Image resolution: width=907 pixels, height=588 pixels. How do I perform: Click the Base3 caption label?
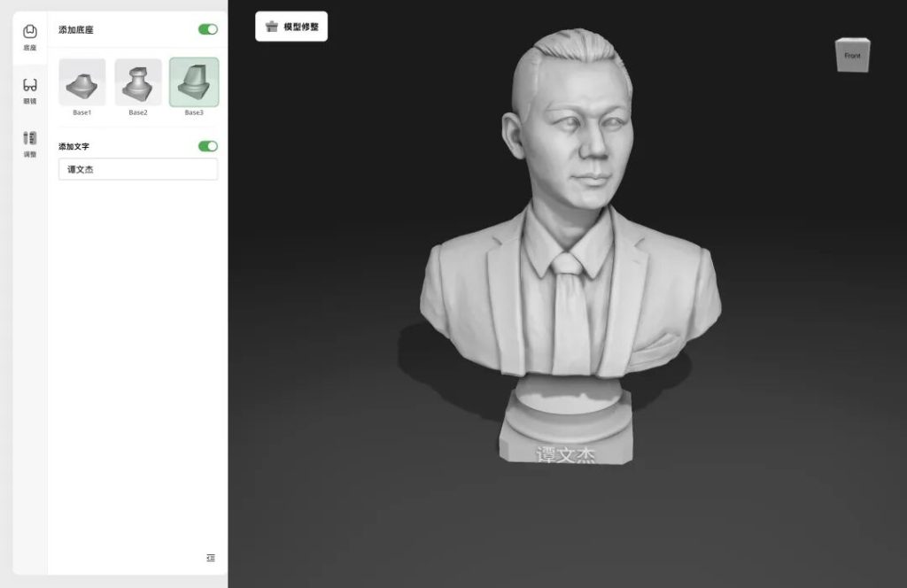click(194, 112)
